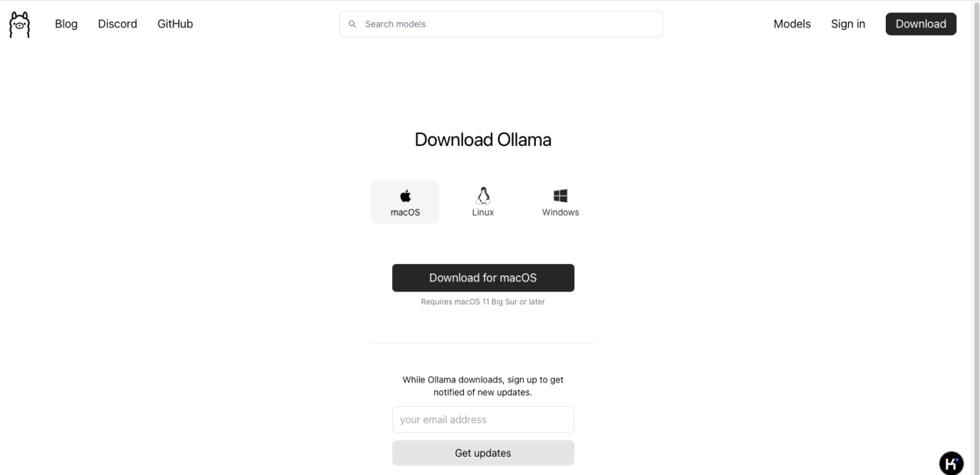Go to the Discord link
This screenshot has height=475, width=980.
[117, 24]
